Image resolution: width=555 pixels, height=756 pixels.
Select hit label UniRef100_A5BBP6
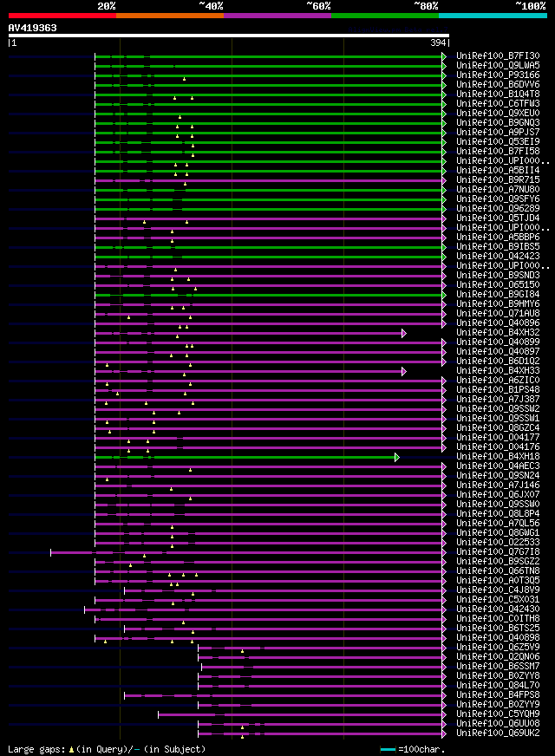click(x=498, y=238)
